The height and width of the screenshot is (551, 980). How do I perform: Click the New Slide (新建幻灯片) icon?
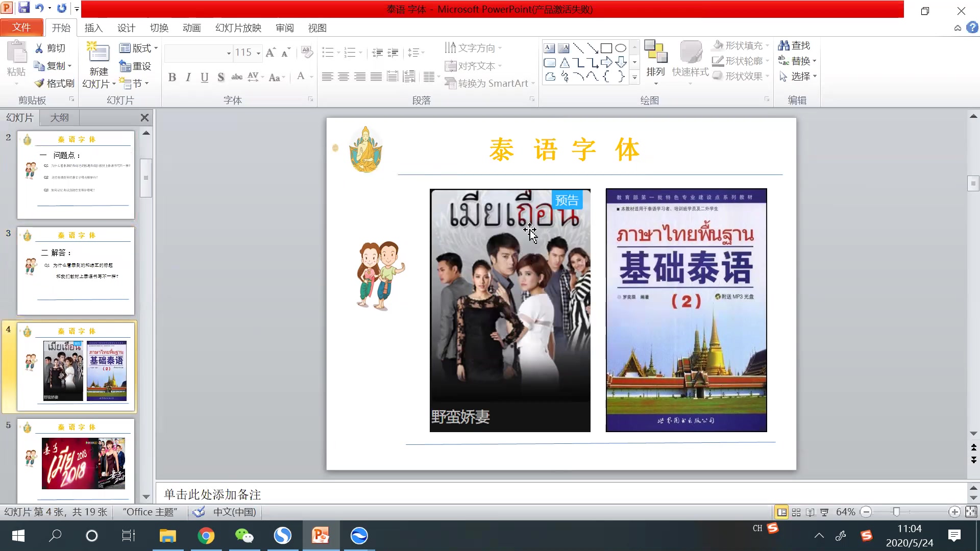[99, 53]
